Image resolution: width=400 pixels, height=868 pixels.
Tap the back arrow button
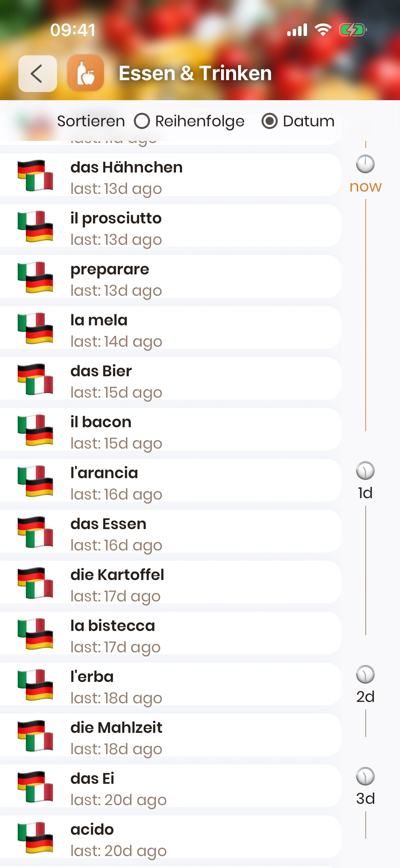click(x=37, y=74)
